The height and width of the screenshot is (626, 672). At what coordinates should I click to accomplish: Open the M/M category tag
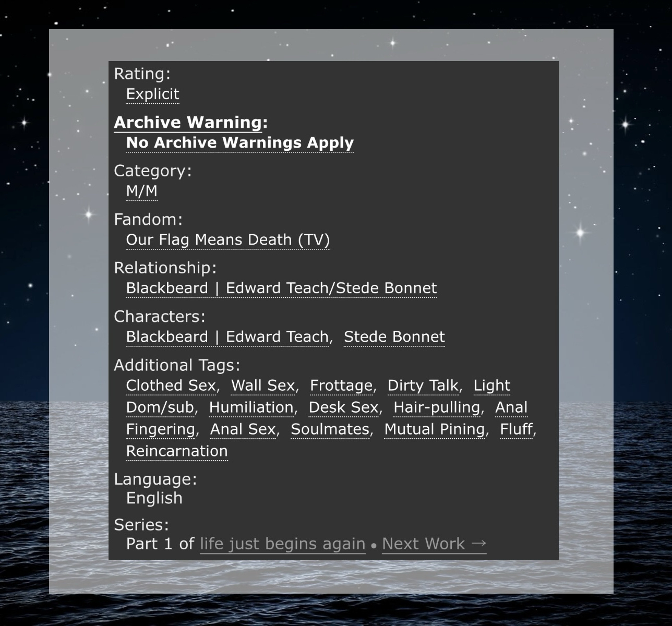coord(141,191)
